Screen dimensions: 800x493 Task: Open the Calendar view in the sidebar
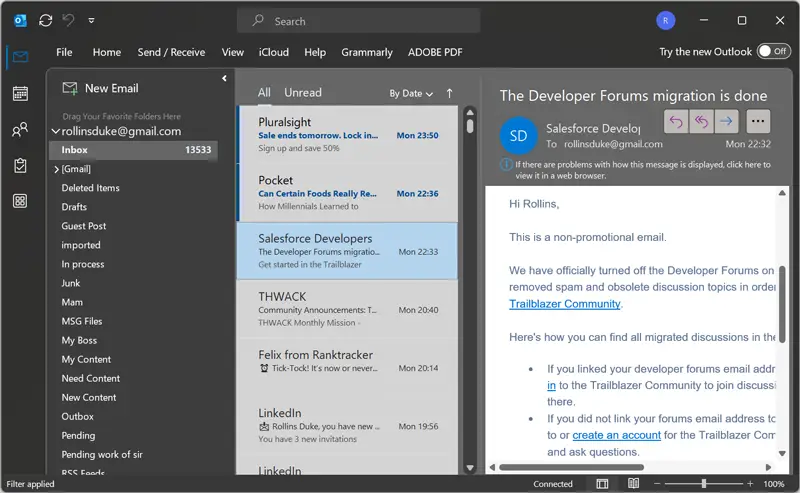click(20, 93)
